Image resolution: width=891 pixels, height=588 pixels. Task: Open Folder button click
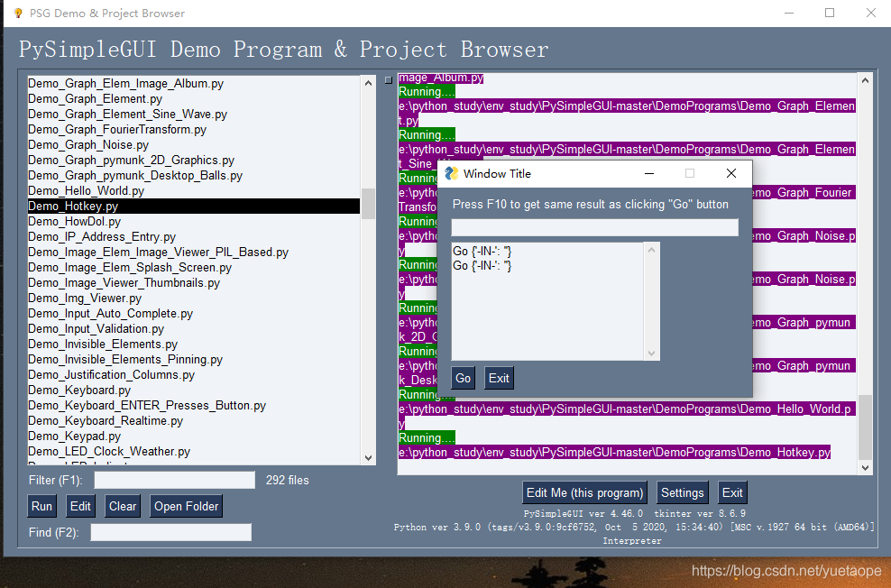click(187, 506)
